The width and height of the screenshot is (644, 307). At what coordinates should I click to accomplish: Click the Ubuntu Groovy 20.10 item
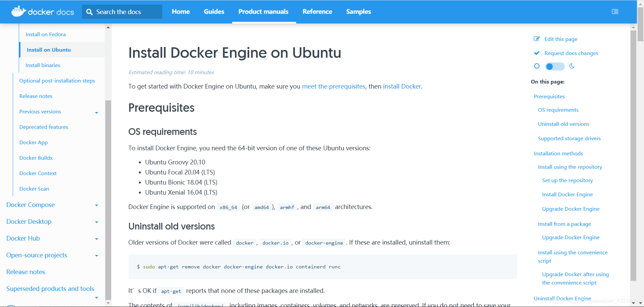coord(175,162)
